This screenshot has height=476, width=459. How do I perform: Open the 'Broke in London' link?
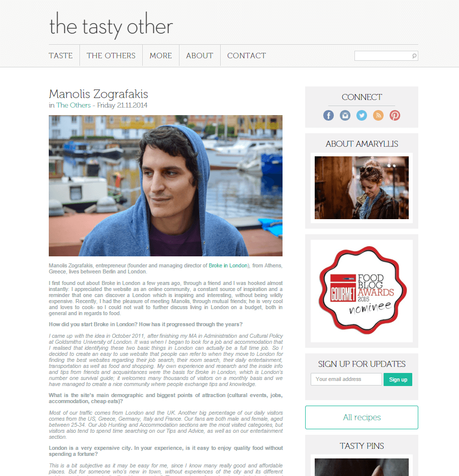[228, 265]
